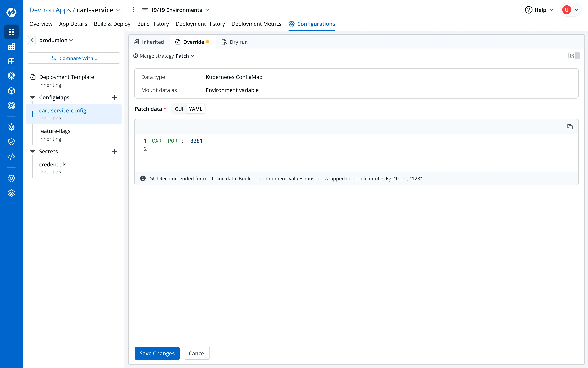Image resolution: width=588 pixels, height=368 pixels.
Task: Select the credentials secret
Action: pos(74,168)
